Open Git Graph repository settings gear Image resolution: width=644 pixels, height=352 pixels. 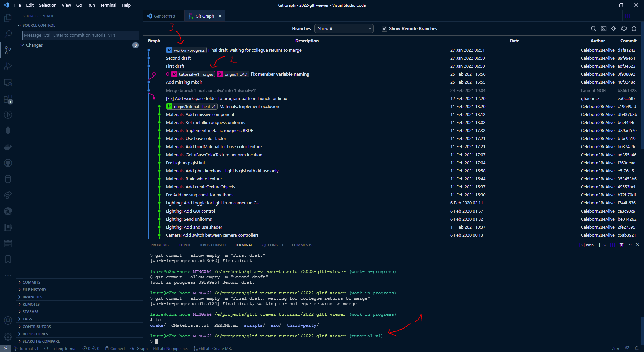pos(613,29)
